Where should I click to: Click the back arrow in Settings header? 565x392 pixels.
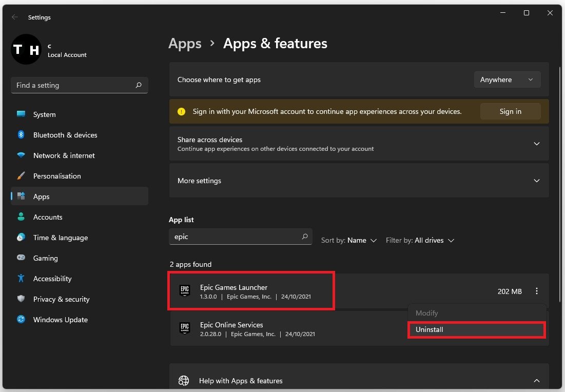(x=15, y=17)
